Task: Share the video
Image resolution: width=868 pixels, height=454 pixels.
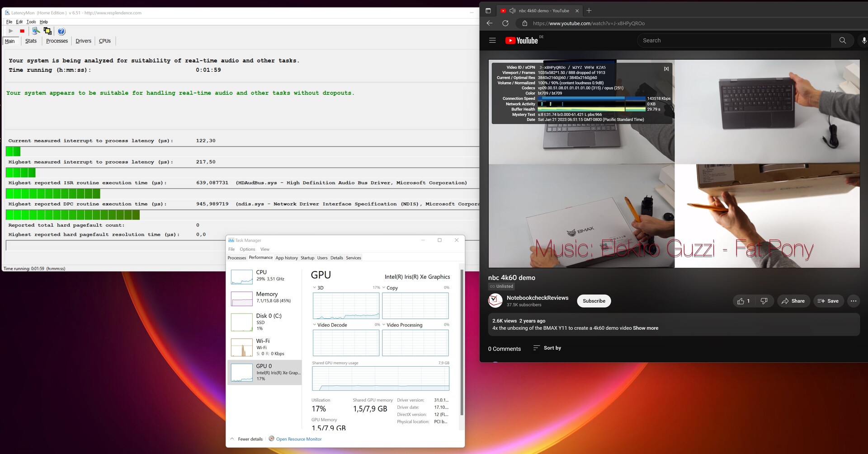Action: [793, 301]
